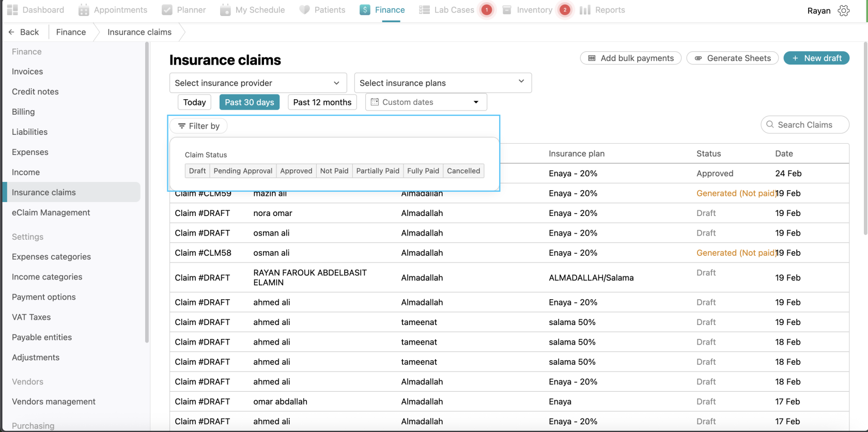This screenshot has height=432, width=868.
Task: Click the Generate Sheets button
Action: click(x=732, y=58)
